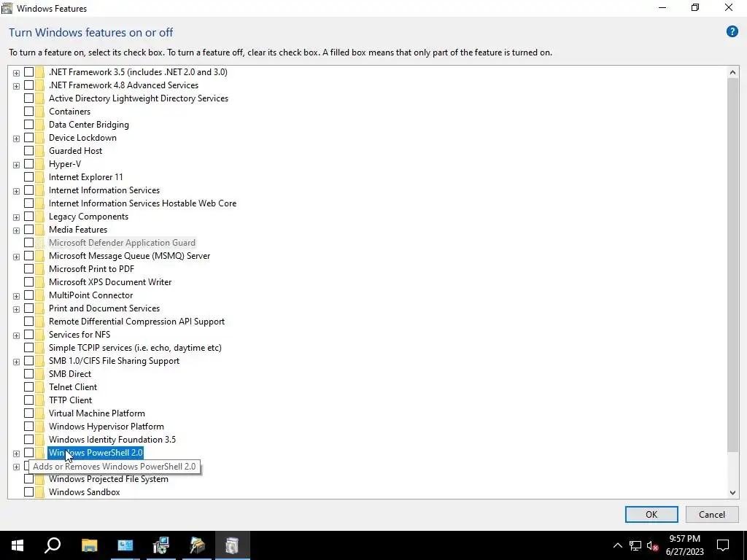
Task: Click the folder icon beside Windows Sandbox
Action: (39, 492)
